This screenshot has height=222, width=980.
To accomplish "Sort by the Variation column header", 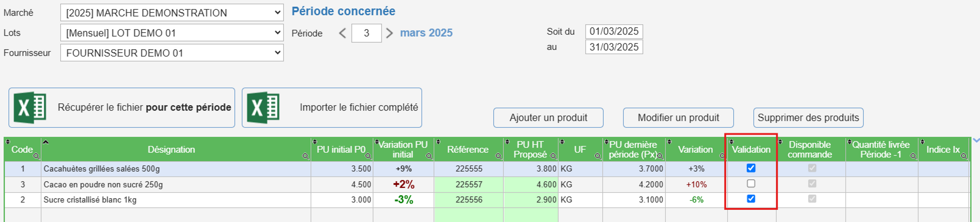I will click(695, 149).
